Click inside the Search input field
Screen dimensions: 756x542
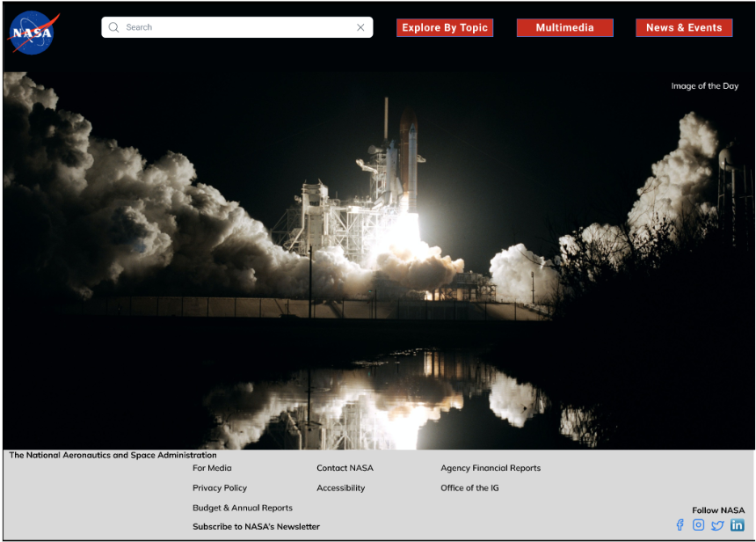pyautogui.click(x=237, y=27)
